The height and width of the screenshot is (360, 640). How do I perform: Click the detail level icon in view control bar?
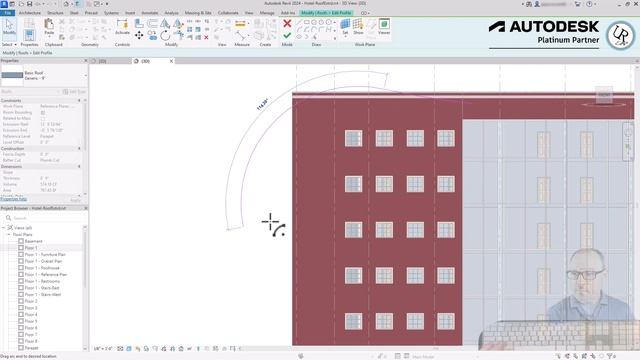[120, 349]
